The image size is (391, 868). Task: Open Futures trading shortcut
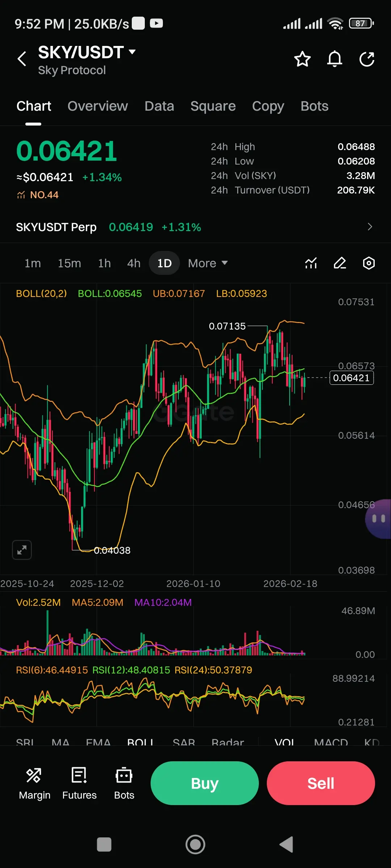(79, 784)
